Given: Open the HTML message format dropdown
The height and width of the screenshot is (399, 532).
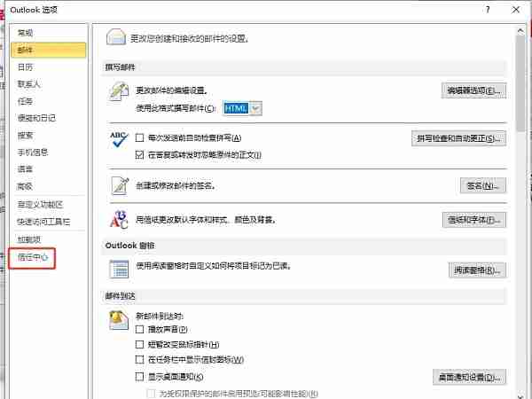Looking at the screenshot, I should coord(256,108).
